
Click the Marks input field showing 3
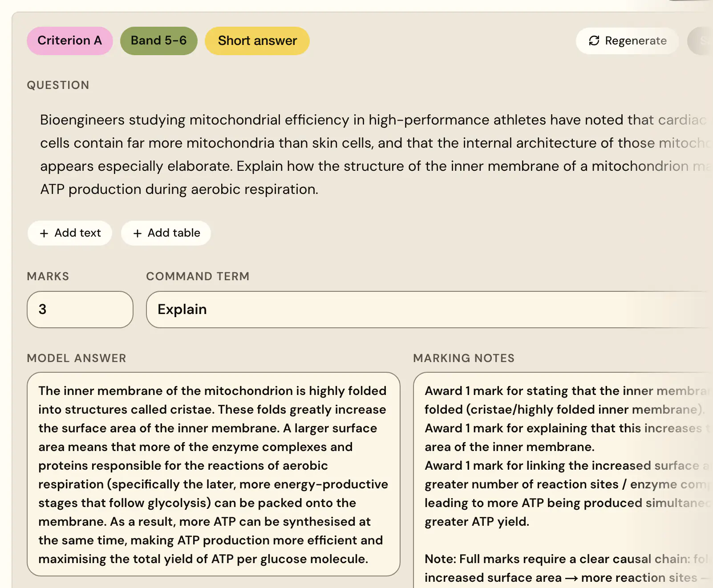(80, 310)
